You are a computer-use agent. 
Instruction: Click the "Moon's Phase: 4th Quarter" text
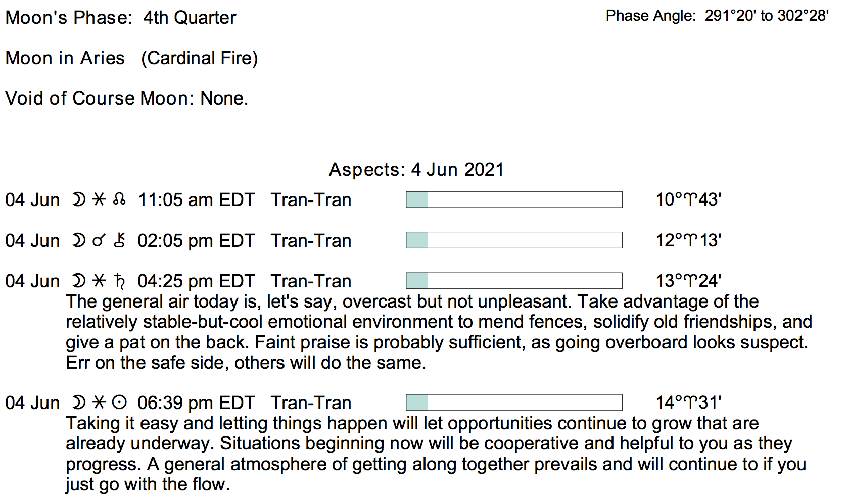121,18
